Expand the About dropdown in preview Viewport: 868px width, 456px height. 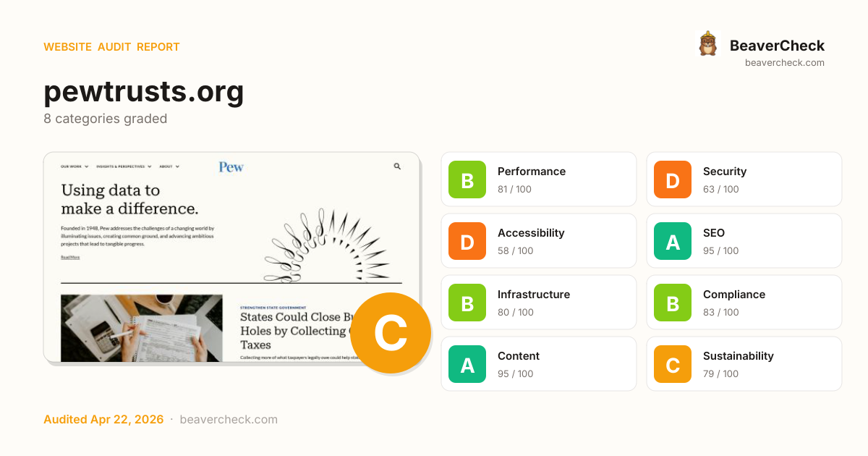pos(169,166)
